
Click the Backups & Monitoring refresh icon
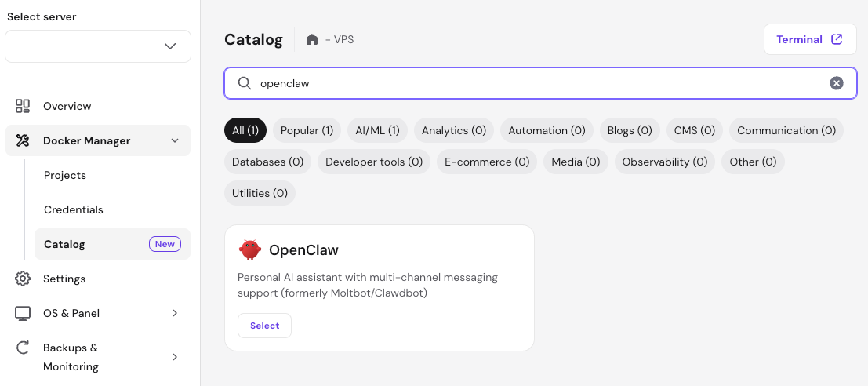click(23, 348)
